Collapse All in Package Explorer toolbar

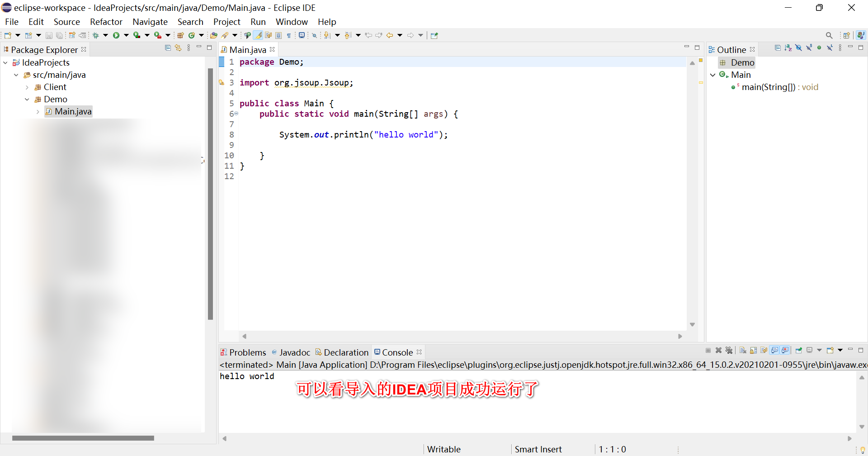pos(168,47)
